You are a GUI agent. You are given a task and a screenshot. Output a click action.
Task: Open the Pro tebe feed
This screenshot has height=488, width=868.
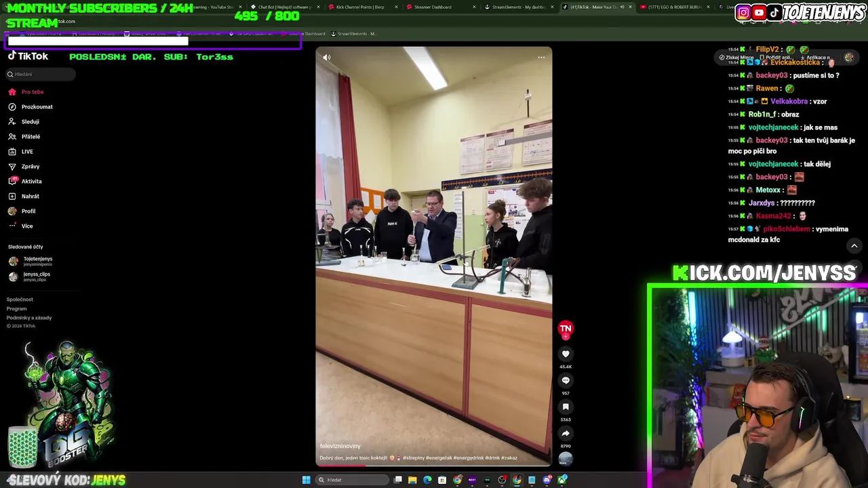[x=26, y=91]
